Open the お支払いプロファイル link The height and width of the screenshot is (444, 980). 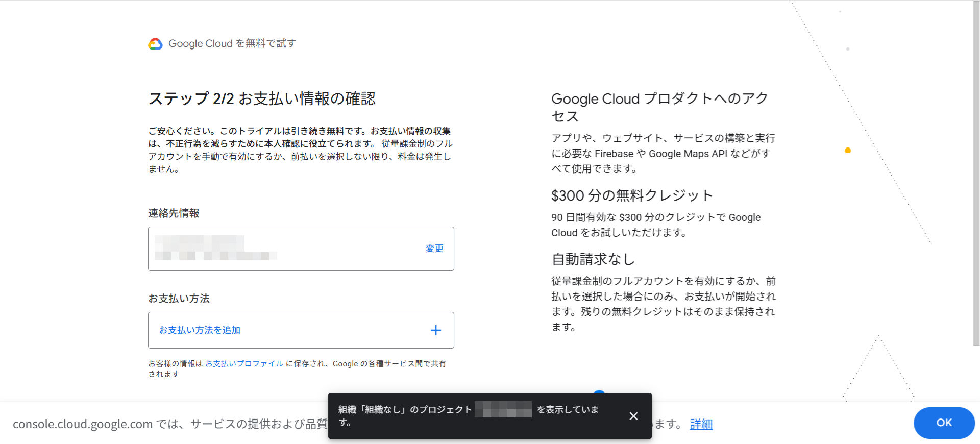pyautogui.click(x=244, y=364)
